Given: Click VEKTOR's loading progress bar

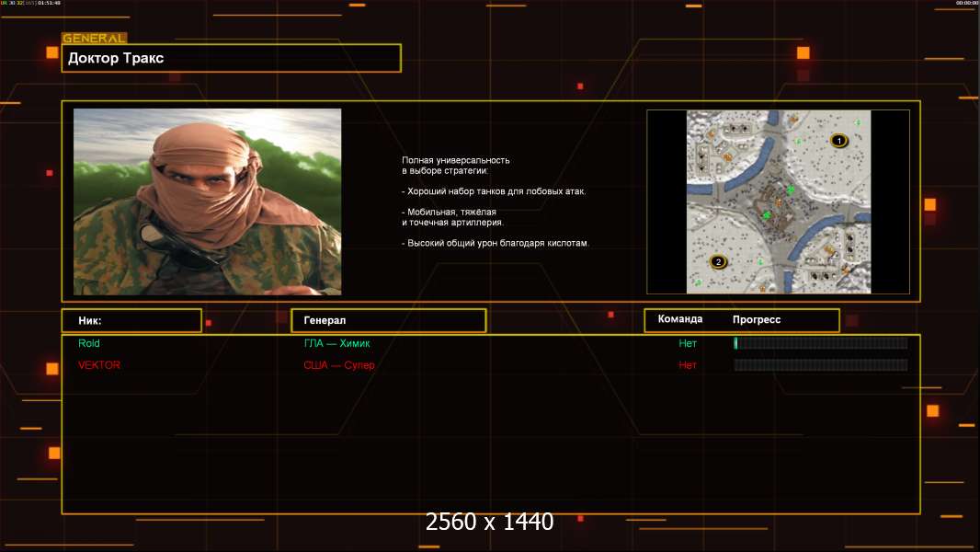Looking at the screenshot, I should click(x=821, y=365).
